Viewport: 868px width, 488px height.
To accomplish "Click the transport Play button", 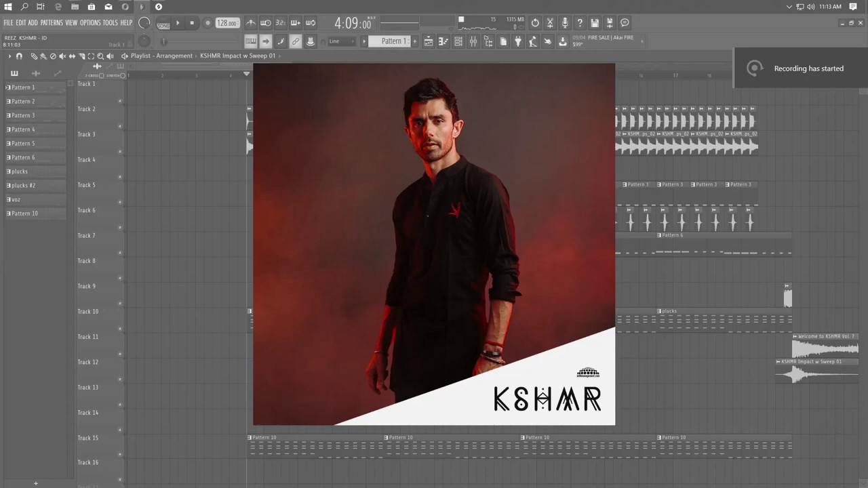I will (x=178, y=23).
